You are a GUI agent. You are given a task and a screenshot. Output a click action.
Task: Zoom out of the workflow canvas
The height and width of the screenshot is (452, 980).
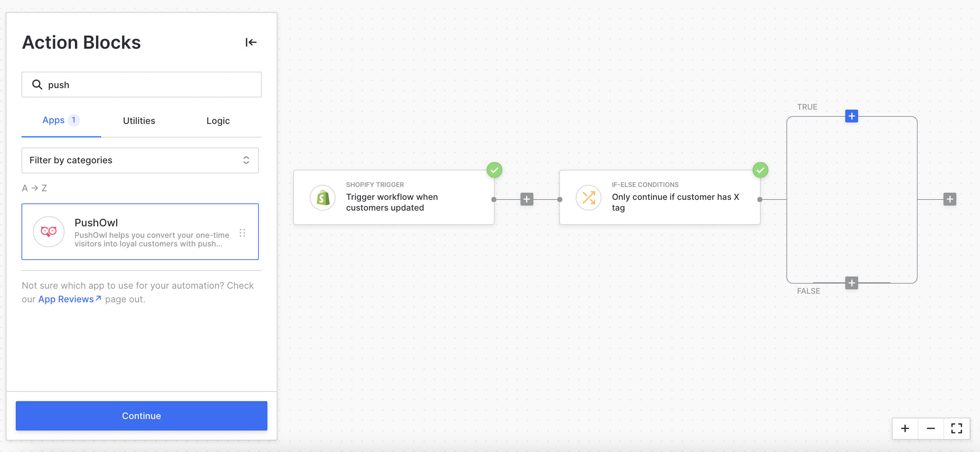coord(931,428)
